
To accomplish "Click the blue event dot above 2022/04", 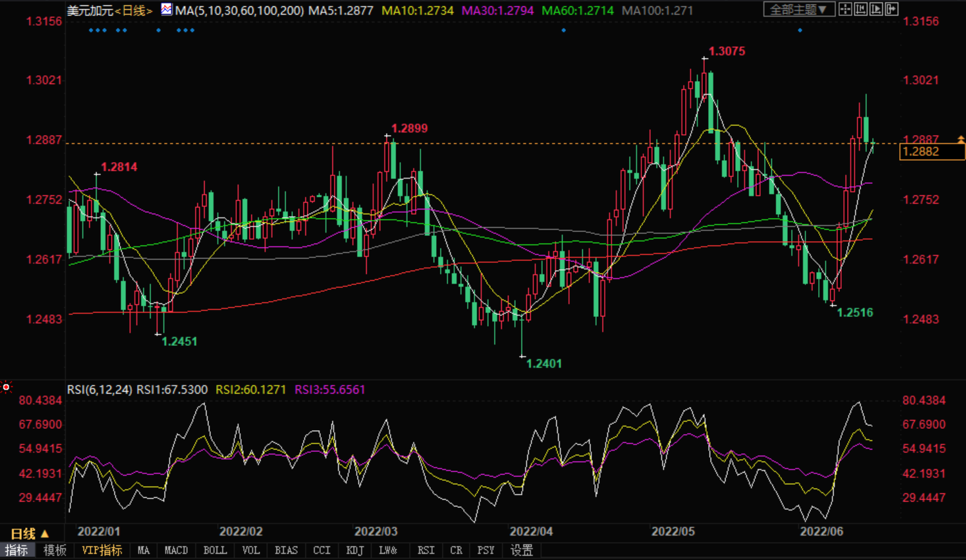I will point(563,30).
